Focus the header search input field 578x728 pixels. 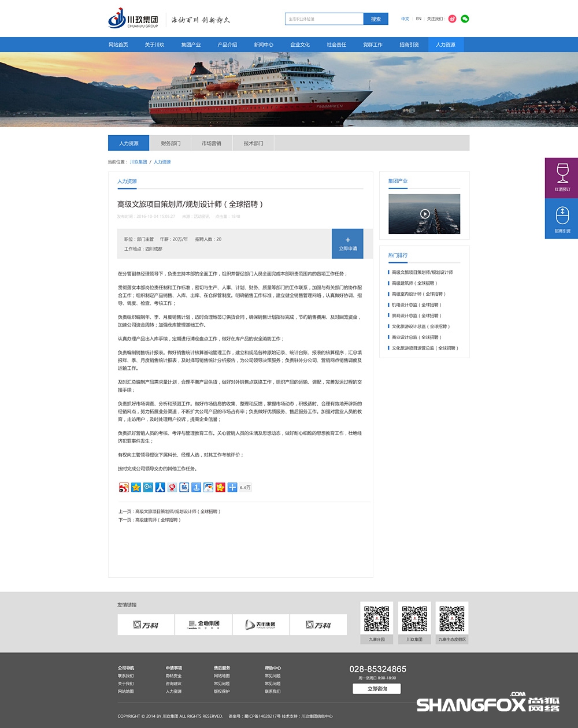click(324, 19)
